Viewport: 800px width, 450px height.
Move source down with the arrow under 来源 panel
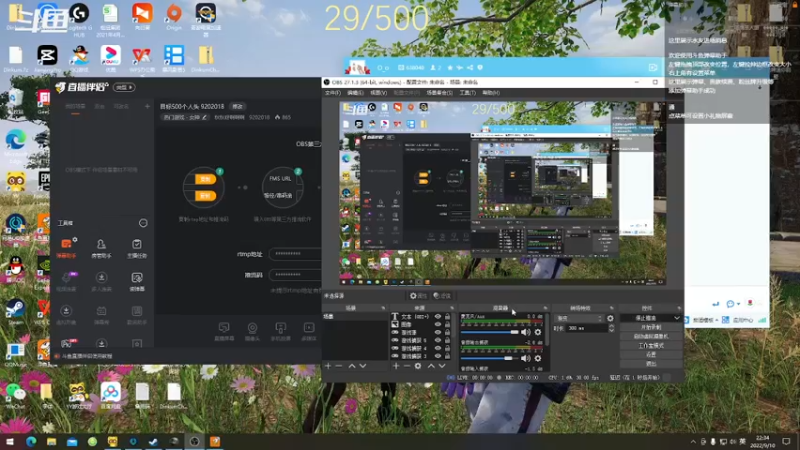pos(442,366)
